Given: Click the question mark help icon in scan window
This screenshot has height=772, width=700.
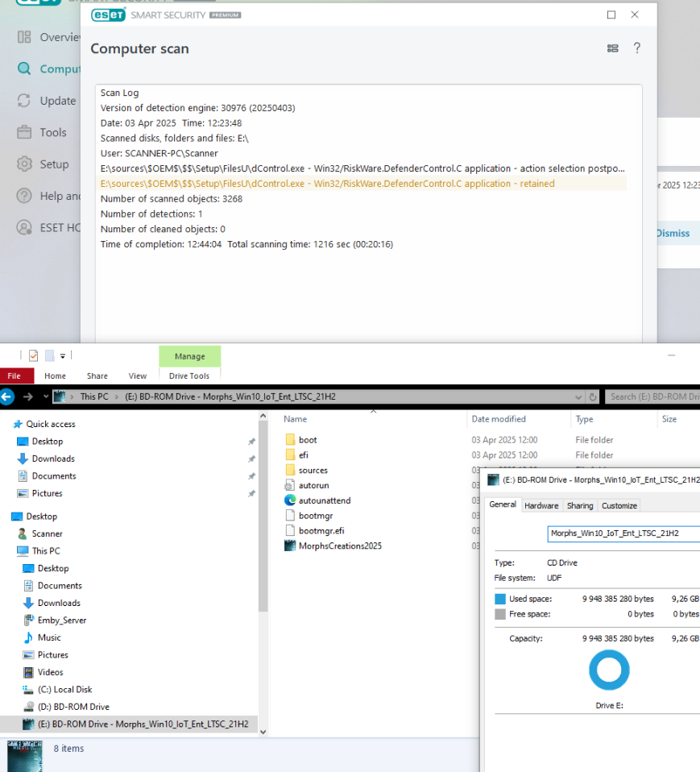Looking at the screenshot, I should click(x=637, y=48).
